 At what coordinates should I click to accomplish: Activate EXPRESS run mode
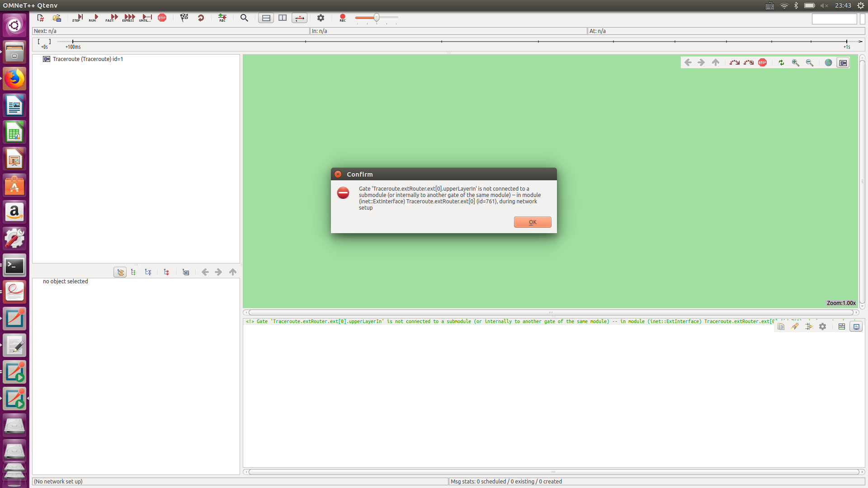point(128,18)
